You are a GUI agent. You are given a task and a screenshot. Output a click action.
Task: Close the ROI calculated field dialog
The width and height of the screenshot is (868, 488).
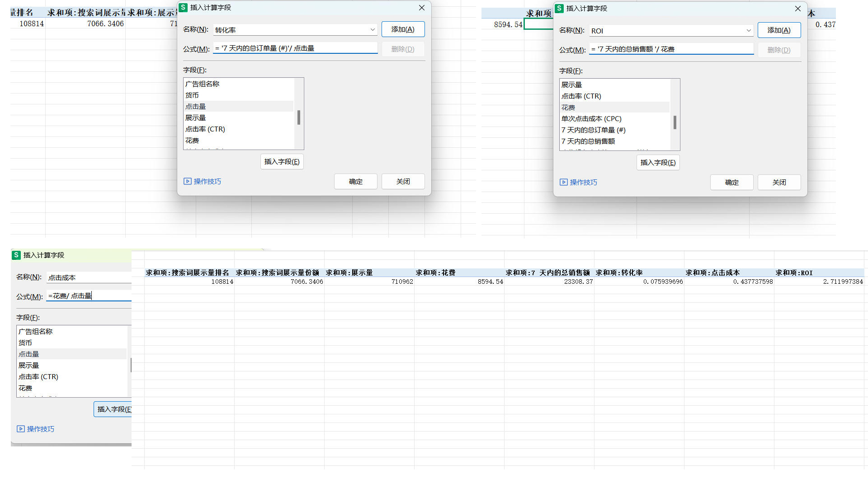point(797,9)
